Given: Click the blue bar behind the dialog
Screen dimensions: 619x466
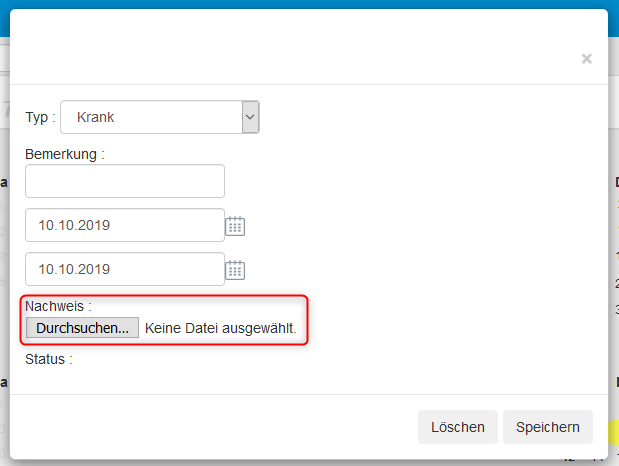Looking at the screenshot, I should click(x=300, y=4).
